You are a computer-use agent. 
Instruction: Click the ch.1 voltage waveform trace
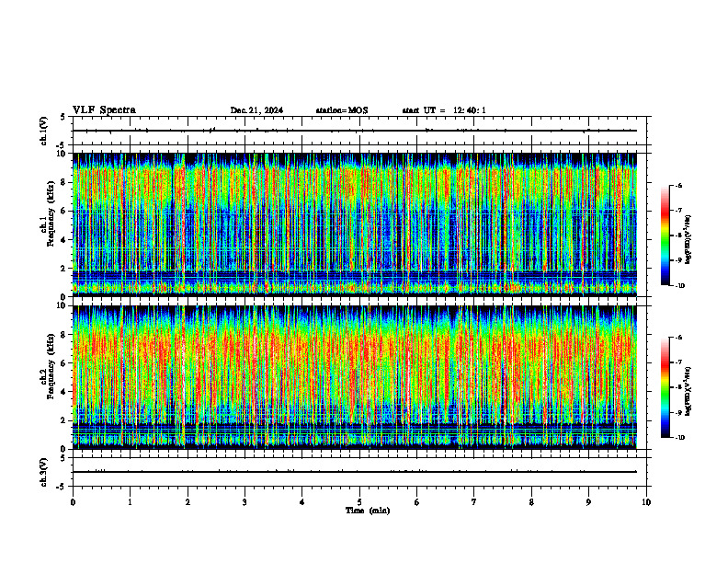click(354, 131)
